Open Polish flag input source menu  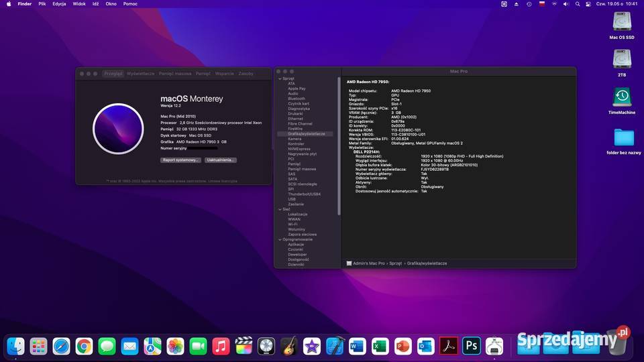coord(542,4)
